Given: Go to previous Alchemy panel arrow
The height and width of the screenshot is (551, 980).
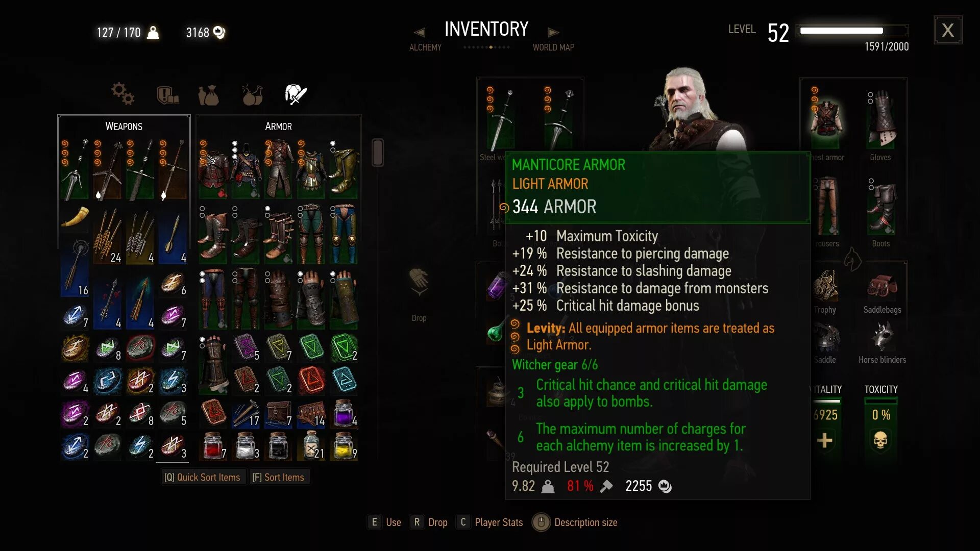Looking at the screenshot, I should [419, 33].
